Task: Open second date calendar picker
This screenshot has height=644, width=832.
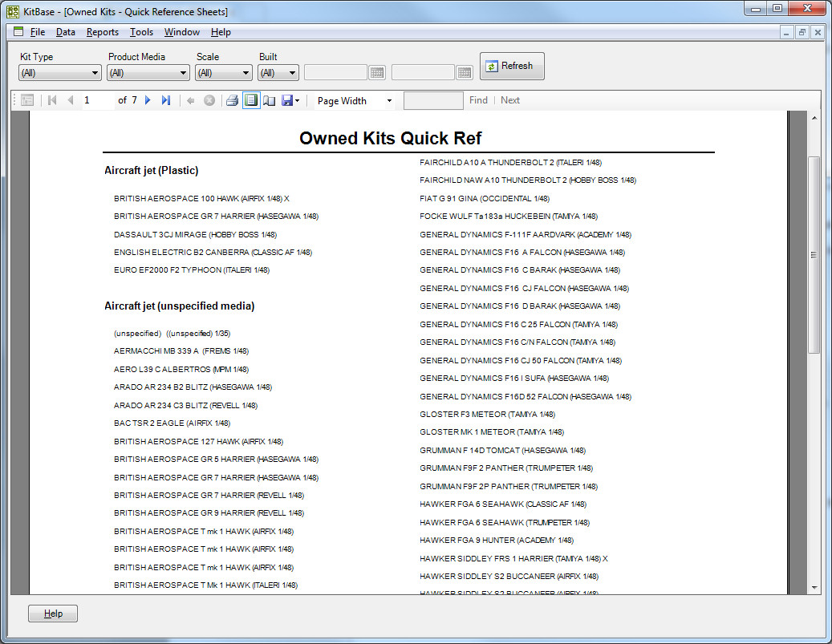Action: 465,73
